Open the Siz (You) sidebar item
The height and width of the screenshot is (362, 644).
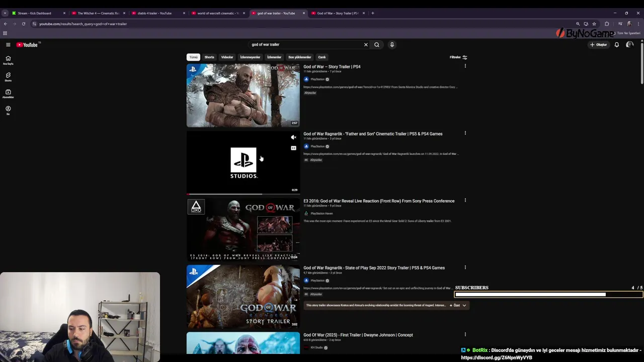(x=8, y=110)
